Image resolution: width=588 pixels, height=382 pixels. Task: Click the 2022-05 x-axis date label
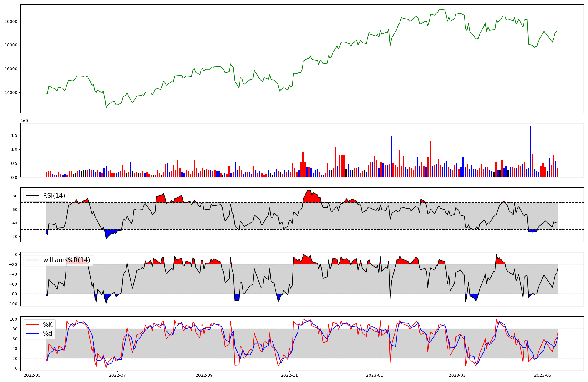pyautogui.click(x=32, y=375)
